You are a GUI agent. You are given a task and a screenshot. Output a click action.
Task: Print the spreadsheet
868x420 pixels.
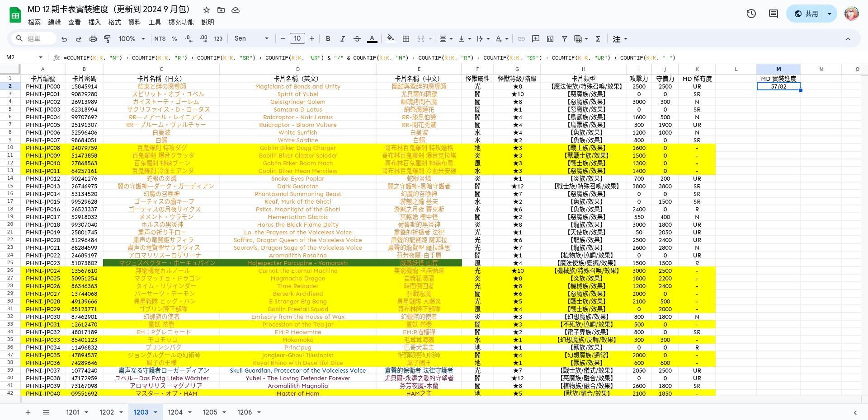pyautogui.click(x=93, y=39)
